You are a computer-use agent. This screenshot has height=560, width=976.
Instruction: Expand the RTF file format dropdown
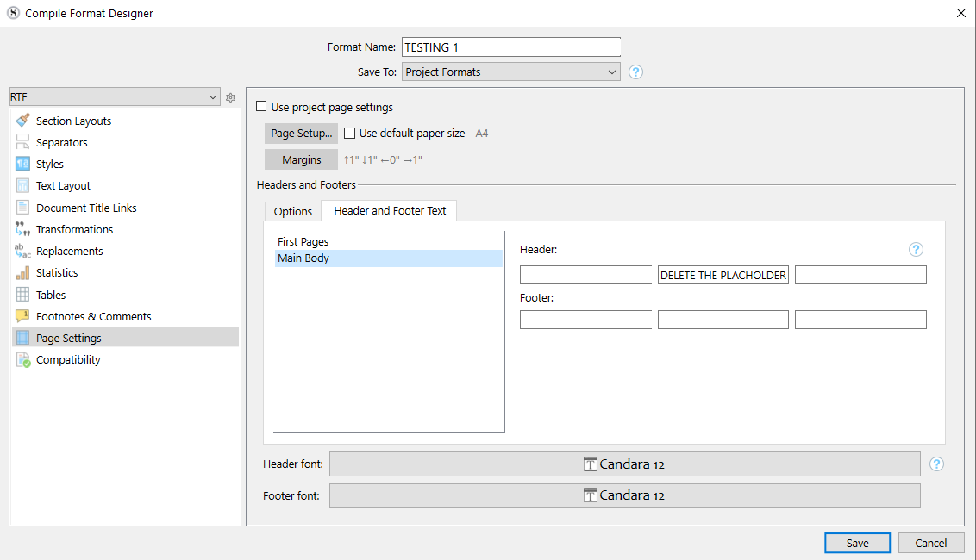pos(114,97)
